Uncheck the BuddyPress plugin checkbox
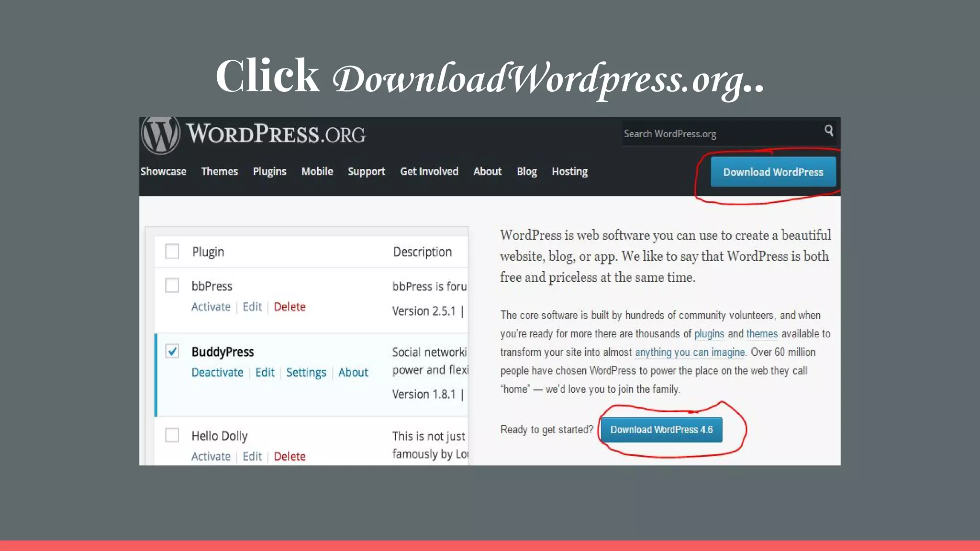This screenshot has width=980, height=551. 172,351
